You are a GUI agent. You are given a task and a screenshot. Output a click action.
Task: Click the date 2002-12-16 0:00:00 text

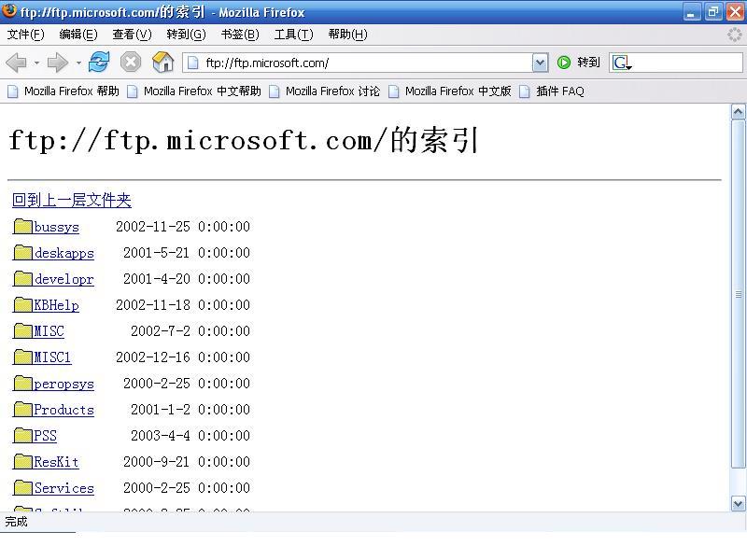click(183, 357)
